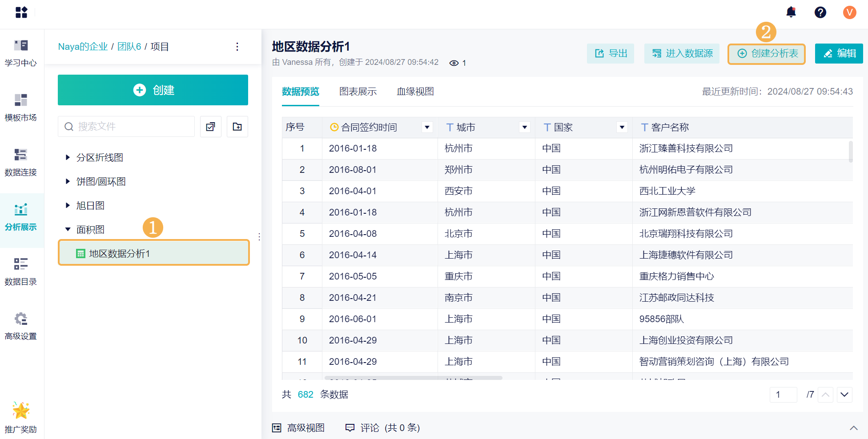Collapse the 面积图 folder

(x=68, y=229)
